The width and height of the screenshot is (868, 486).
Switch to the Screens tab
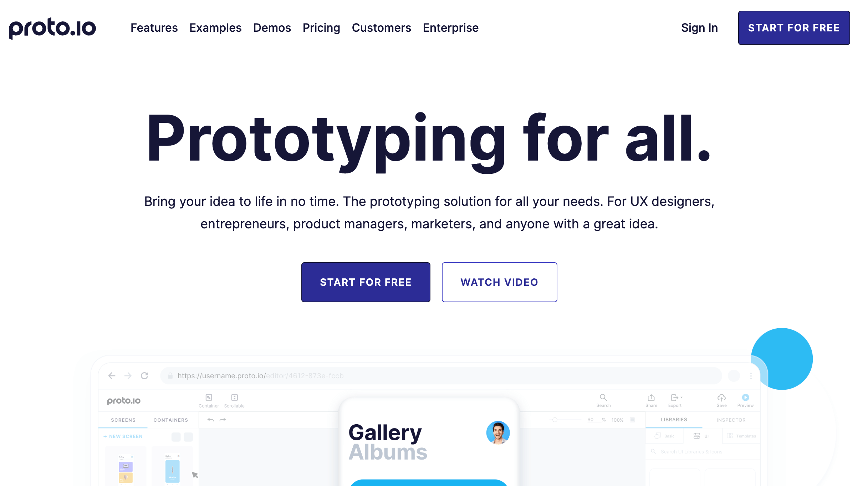tap(123, 419)
